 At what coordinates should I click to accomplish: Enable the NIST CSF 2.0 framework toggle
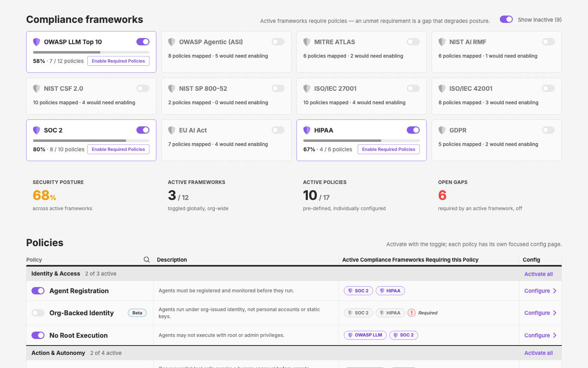point(143,88)
